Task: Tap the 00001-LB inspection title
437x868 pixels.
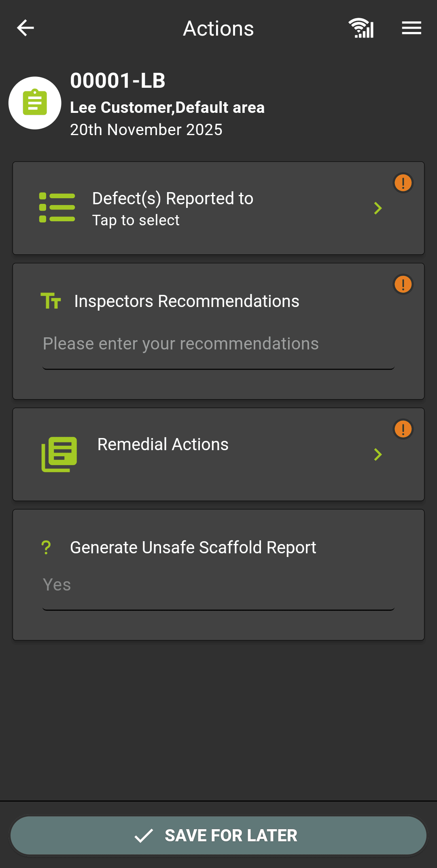Action: (118, 80)
